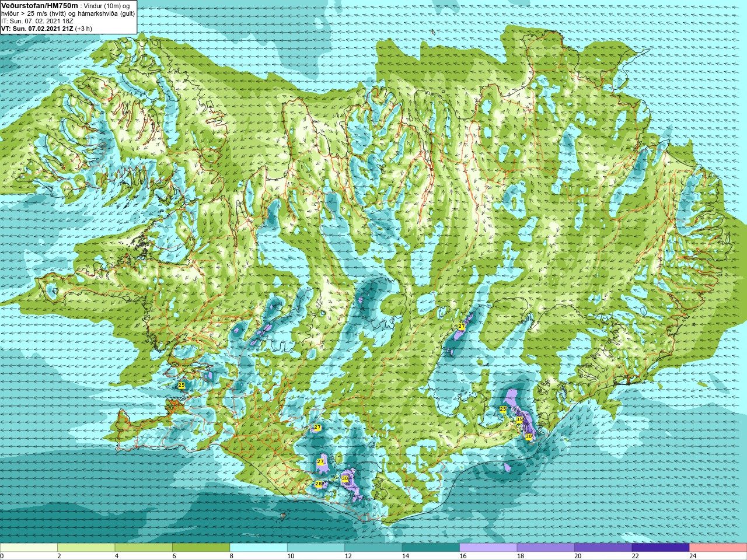Click the 27 gust label directly above the 29 label
The width and height of the screenshot is (747, 560).
[x=320, y=461]
